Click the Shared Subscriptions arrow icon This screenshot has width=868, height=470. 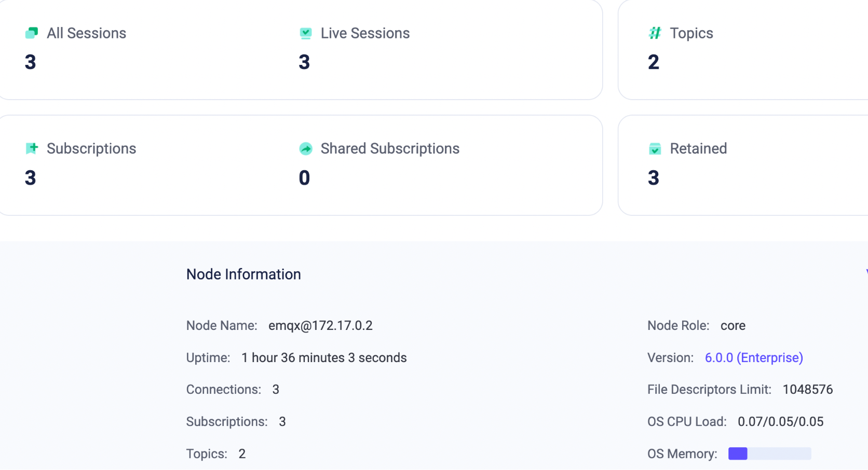[x=306, y=149]
